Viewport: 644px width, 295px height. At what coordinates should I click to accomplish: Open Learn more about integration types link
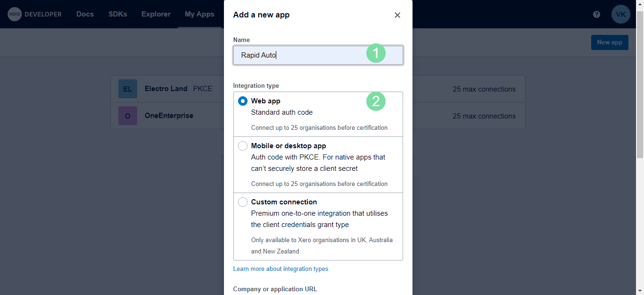pyautogui.click(x=281, y=269)
